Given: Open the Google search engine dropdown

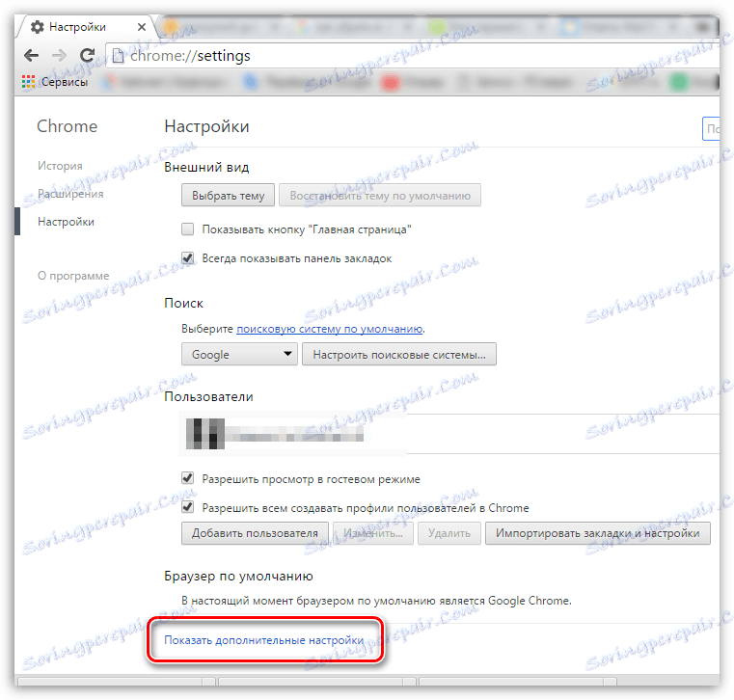Looking at the screenshot, I should 239,354.
